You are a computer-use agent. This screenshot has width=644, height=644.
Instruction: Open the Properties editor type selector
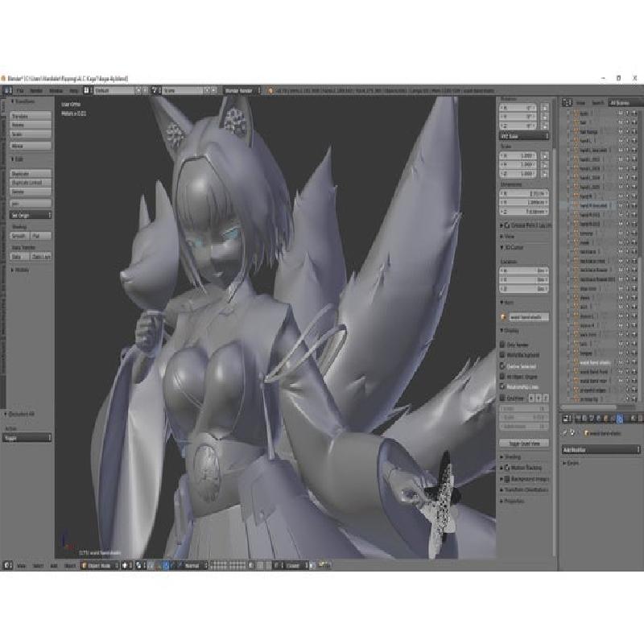(x=567, y=419)
